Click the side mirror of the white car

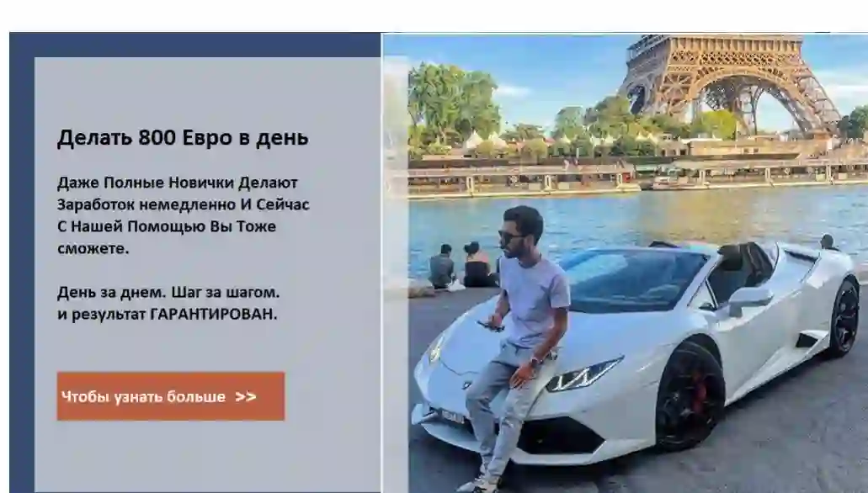[x=749, y=300]
